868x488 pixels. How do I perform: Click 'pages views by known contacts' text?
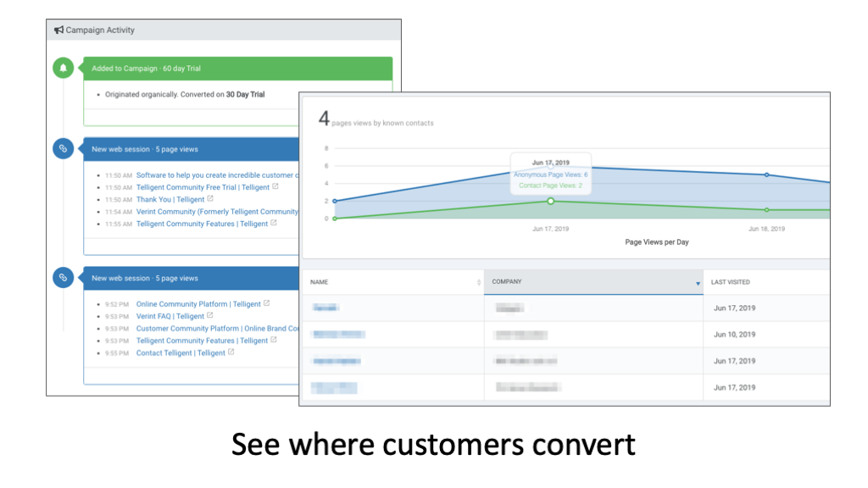pyautogui.click(x=382, y=124)
